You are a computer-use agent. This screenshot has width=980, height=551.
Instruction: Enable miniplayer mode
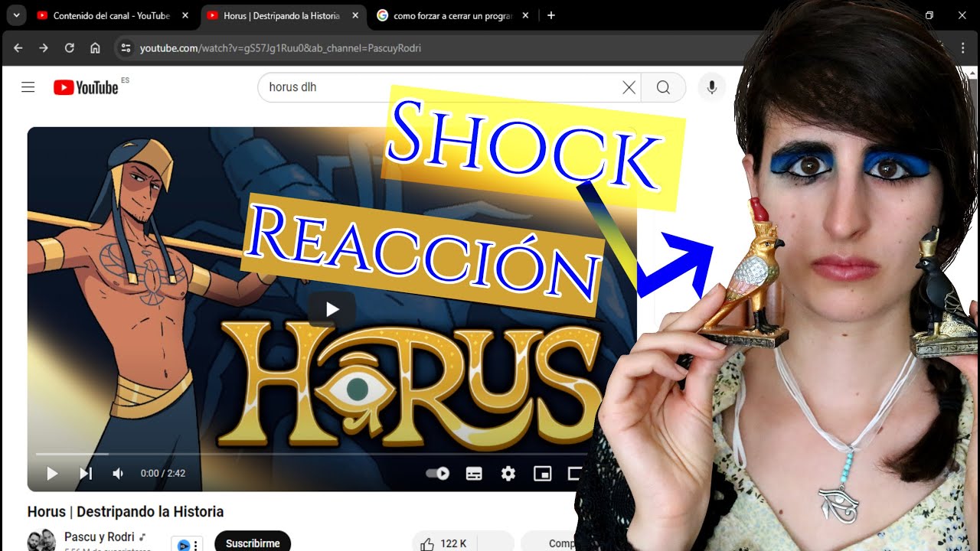[x=543, y=474]
